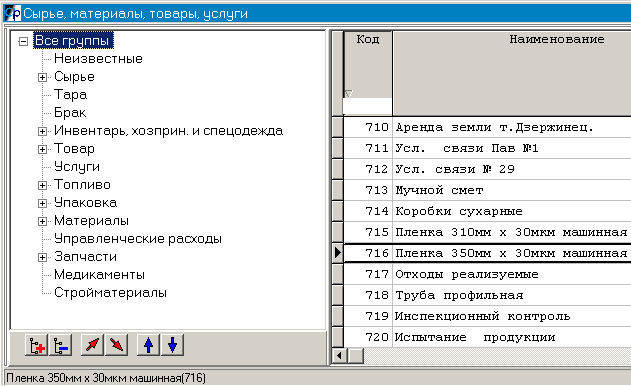Click the add group icon with red plus

click(36, 345)
